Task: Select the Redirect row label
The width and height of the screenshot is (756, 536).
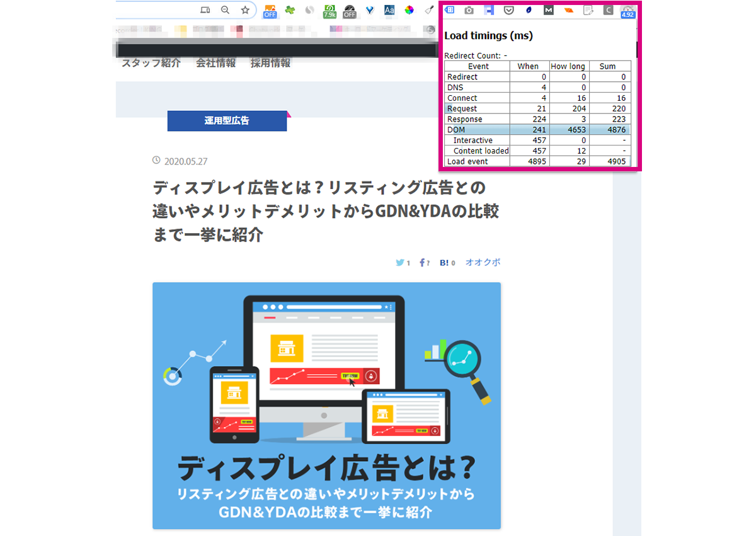Action: [x=462, y=77]
